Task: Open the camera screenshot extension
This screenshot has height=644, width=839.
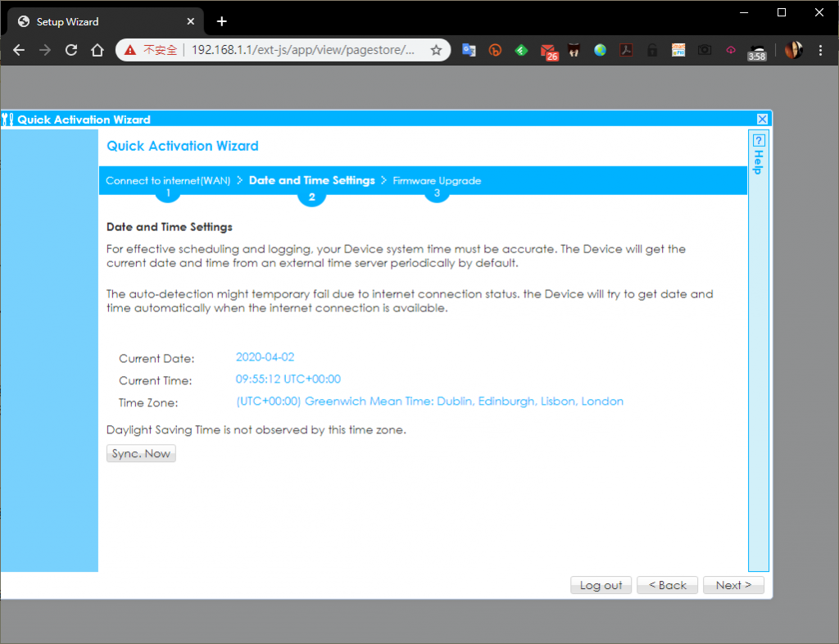Action: 704,50
